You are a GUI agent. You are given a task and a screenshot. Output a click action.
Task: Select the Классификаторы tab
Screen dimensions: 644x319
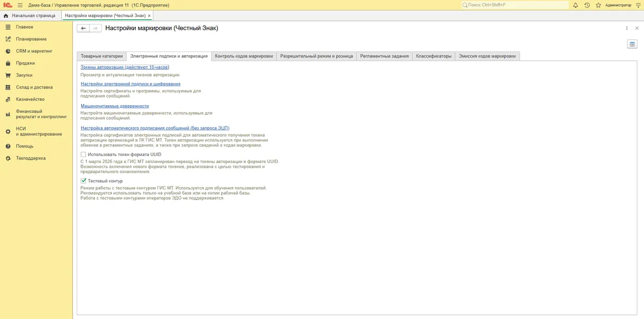pyautogui.click(x=434, y=56)
